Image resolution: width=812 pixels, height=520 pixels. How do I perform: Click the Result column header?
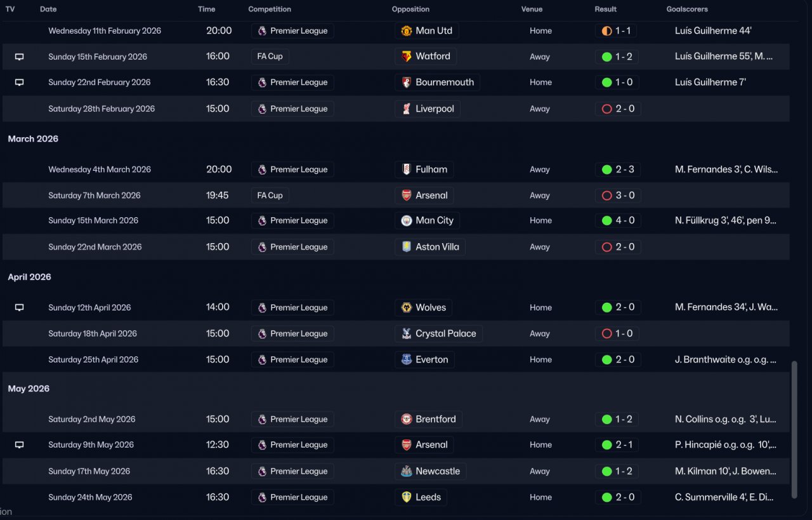pyautogui.click(x=606, y=9)
